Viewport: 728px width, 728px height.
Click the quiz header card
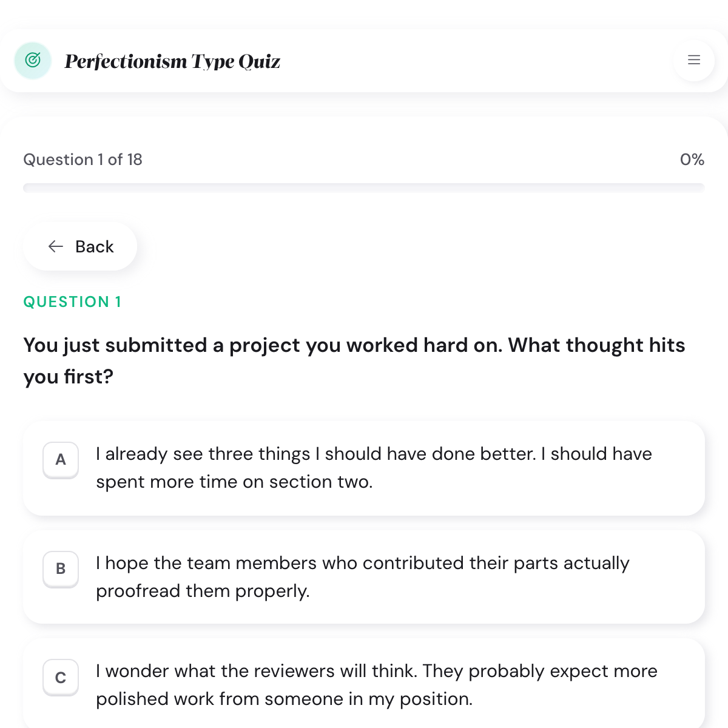tap(364, 61)
